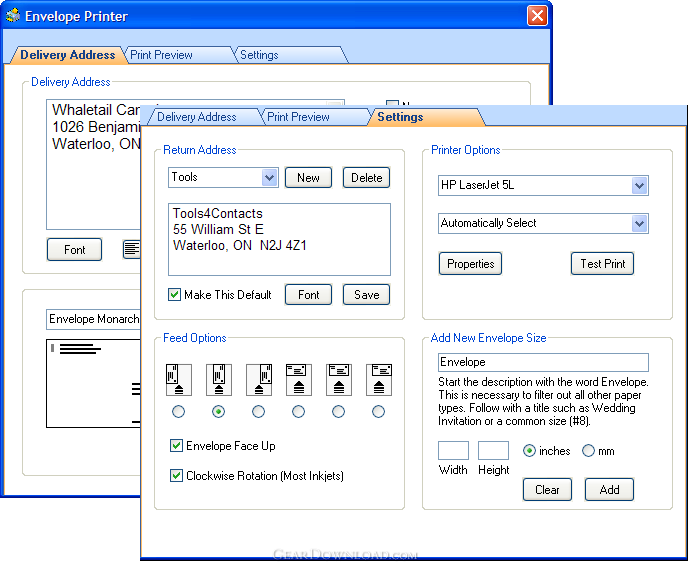Screen dimensions: 691x563
Task: Disable Clockwise Rotation (Most Inkjets)
Action: click(x=177, y=476)
